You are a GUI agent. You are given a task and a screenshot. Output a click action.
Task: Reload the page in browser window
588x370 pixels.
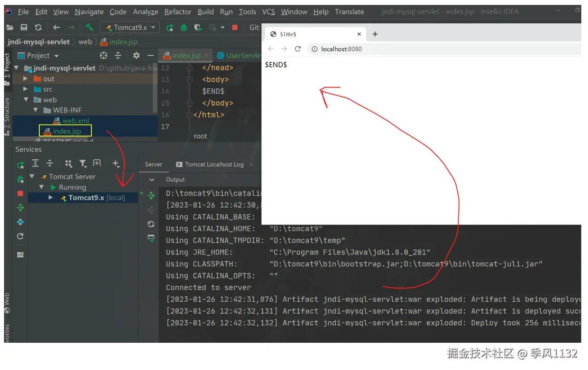298,49
